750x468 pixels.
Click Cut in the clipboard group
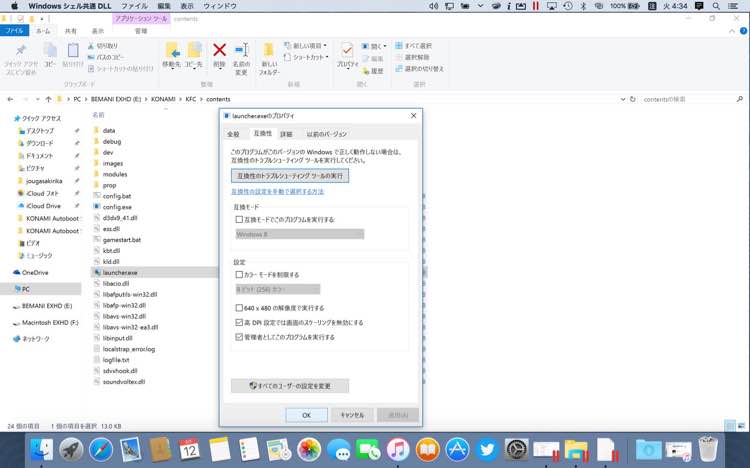[103, 46]
